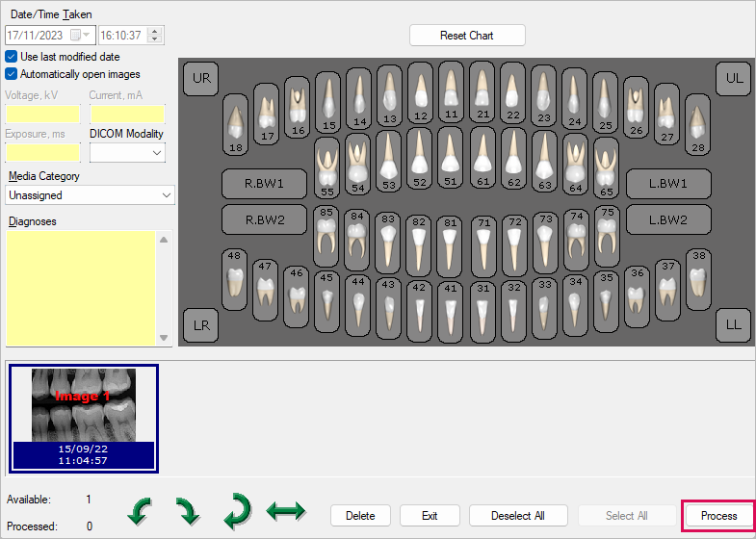Select the UL upper left quadrant
This screenshot has height=539, width=756.
[x=733, y=78]
